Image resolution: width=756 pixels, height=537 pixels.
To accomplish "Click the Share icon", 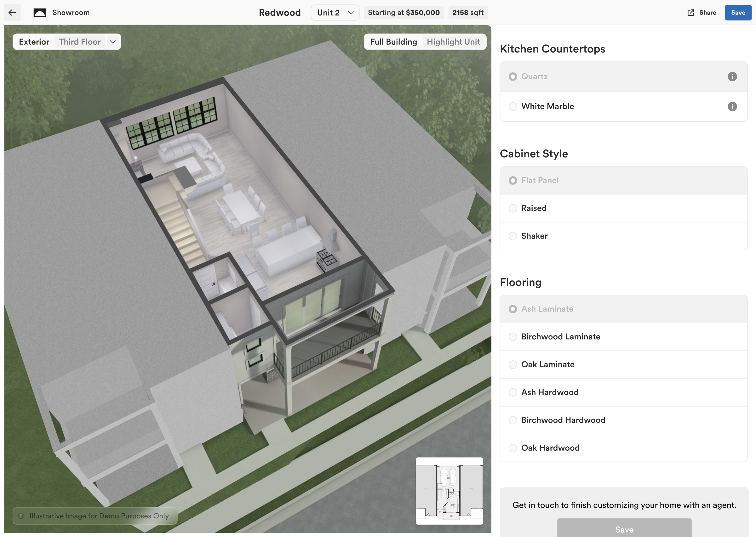I will click(x=691, y=13).
